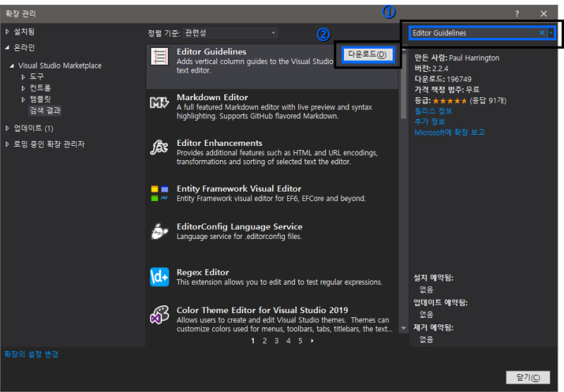Click the 제거 예약됨 heading

click(434, 328)
